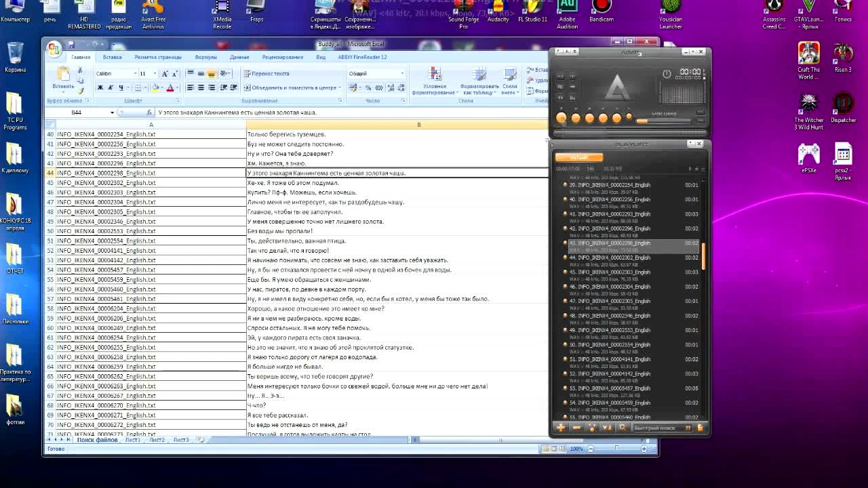Click the font color red A icon
868x488 pixels.
pyautogui.click(x=170, y=87)
